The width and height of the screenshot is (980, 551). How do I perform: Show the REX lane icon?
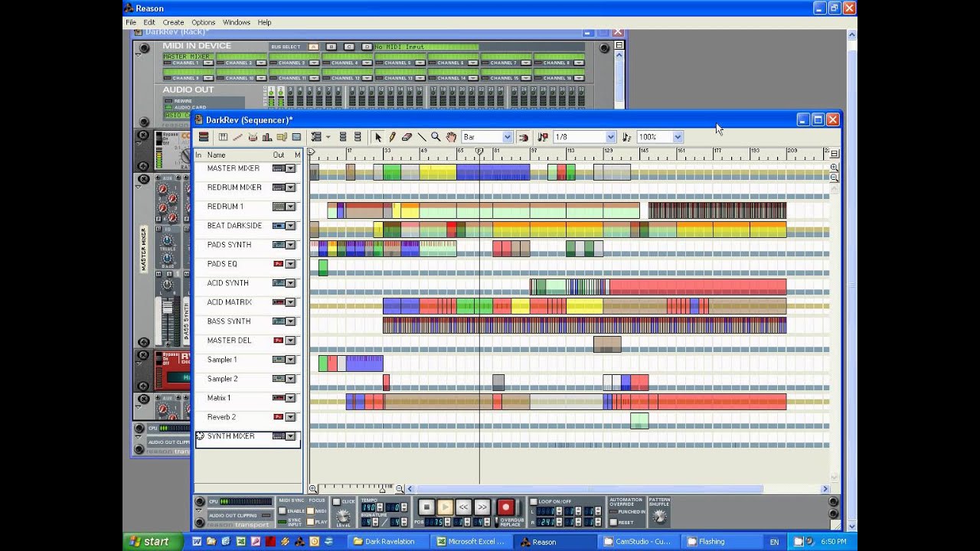(237, 137)
